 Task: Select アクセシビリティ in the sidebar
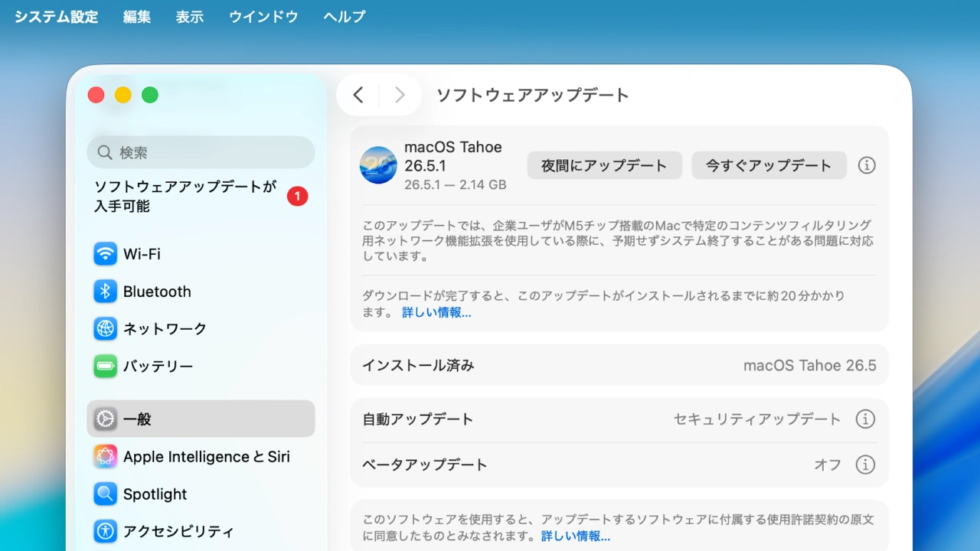point(201,531)
